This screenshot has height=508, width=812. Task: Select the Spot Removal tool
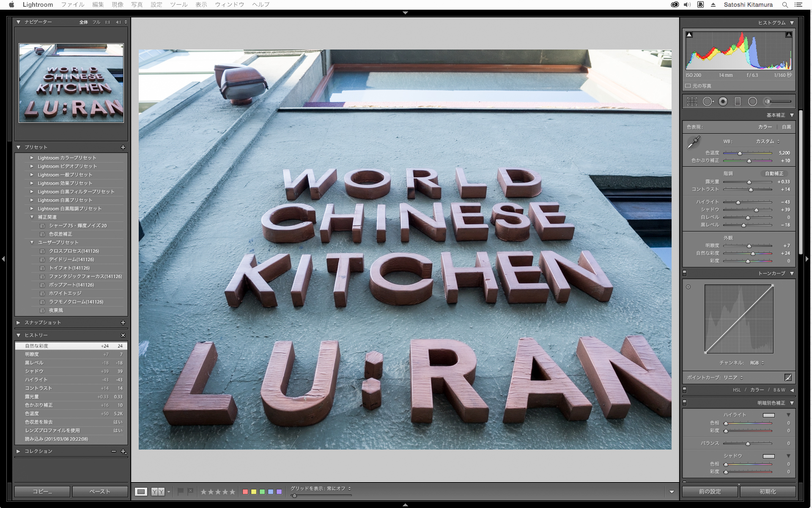708,102
